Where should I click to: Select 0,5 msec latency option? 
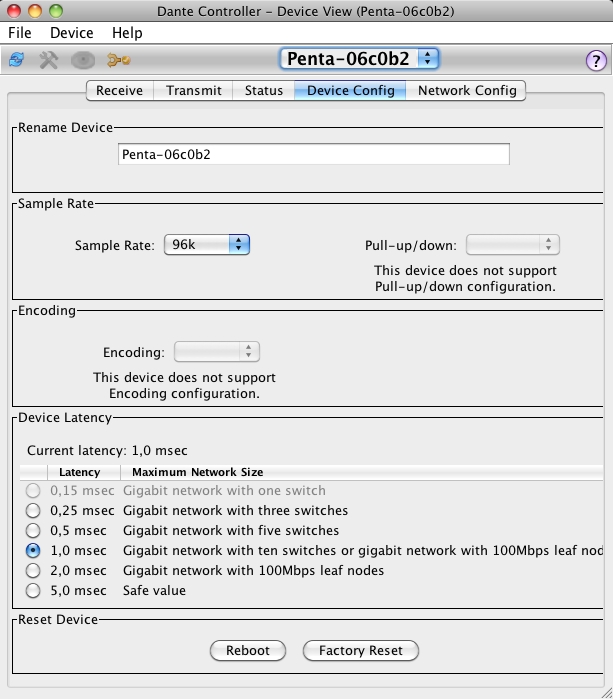coord(34,531)
